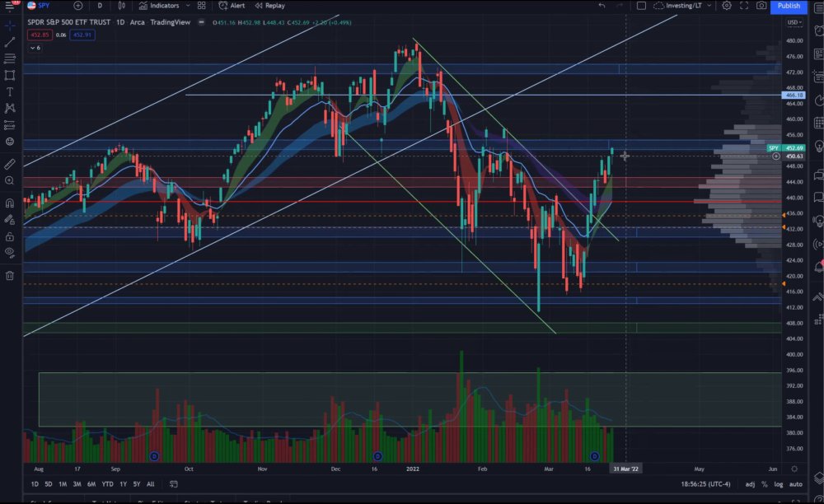Select the YTD date range
The image size is (824, 504).
click(107, 484)
